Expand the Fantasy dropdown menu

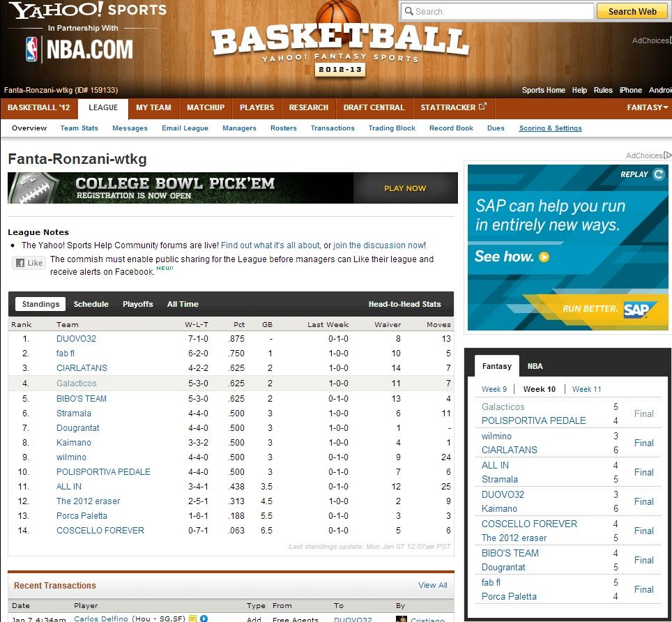pos(647,107)
